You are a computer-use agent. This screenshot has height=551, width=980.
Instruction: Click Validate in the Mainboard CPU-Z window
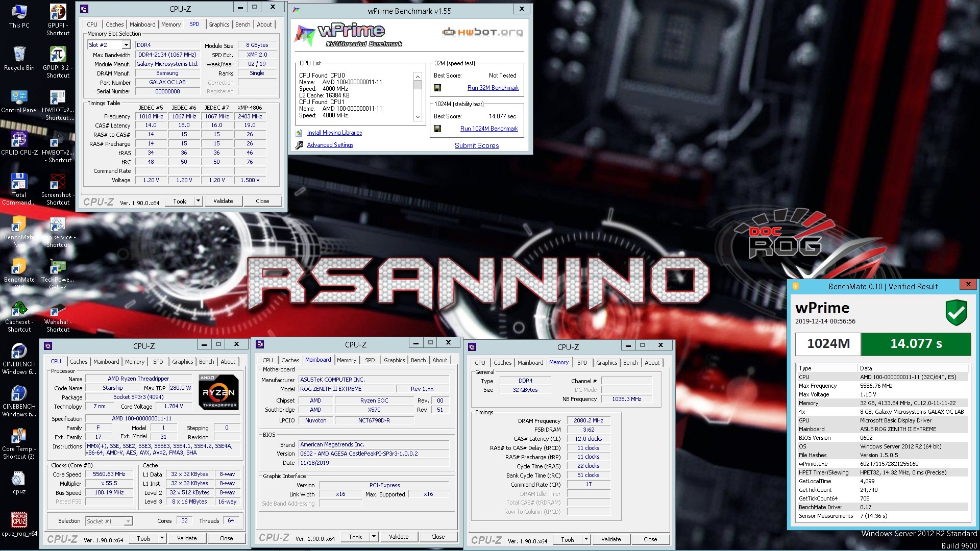tap(399, 537)
